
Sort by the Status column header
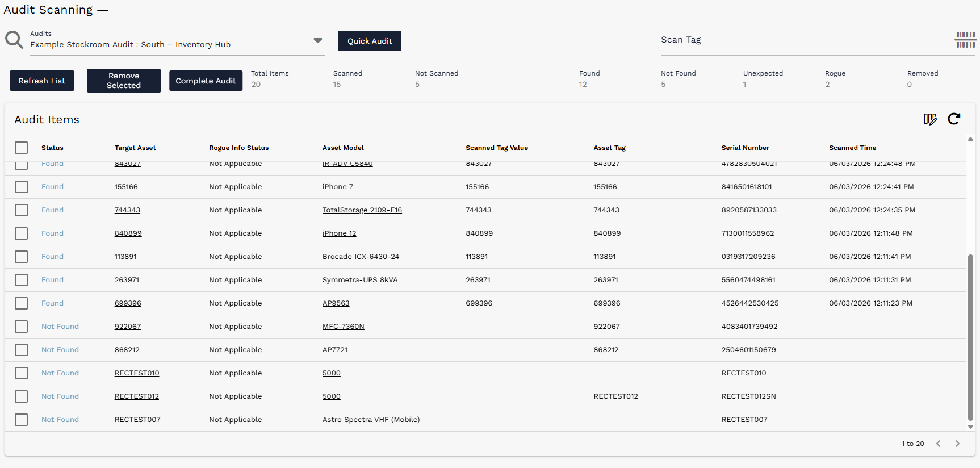[x=52, y=148]
